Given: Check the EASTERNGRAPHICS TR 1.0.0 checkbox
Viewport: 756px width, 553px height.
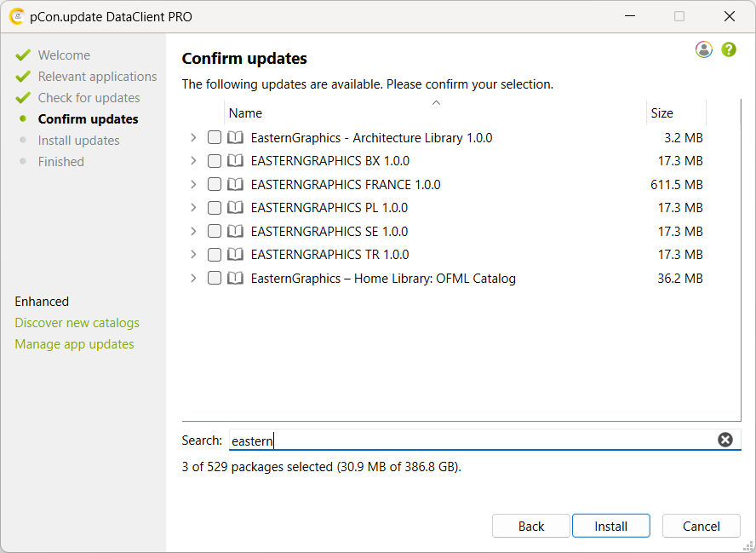Looking at the screenshot, I should [215, 254].
